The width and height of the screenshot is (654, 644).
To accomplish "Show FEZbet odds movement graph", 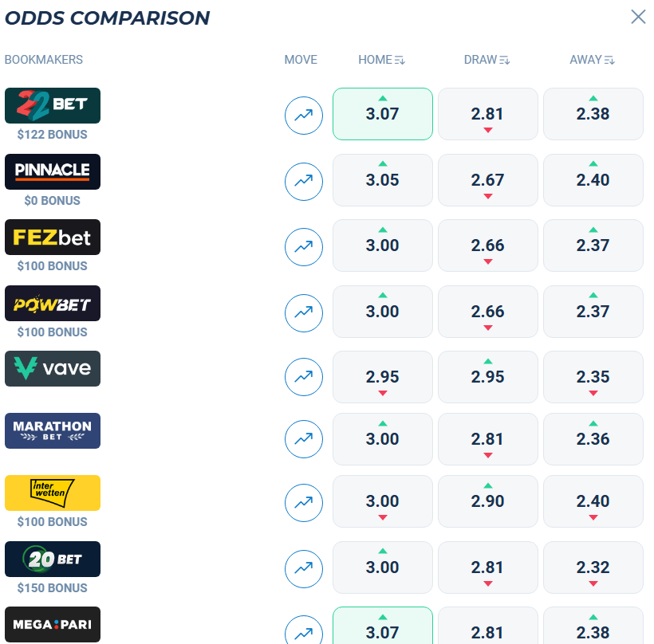I will (304, 247).
